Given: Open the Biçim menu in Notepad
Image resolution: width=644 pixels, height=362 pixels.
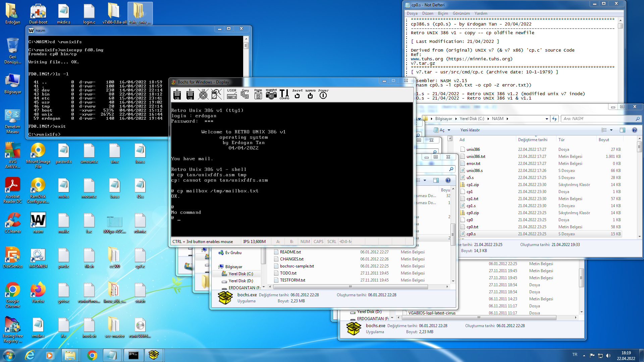Looking at the screenshot, I should point(443,13).
